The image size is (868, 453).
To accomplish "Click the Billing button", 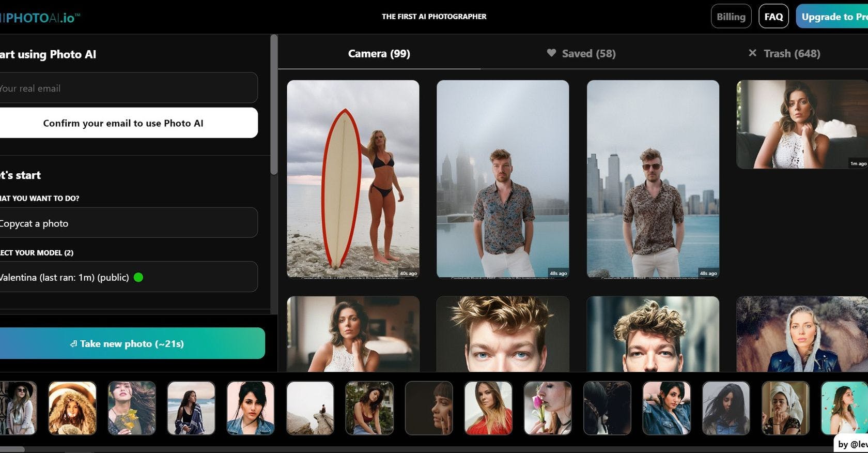I will [x=731, y=17].
